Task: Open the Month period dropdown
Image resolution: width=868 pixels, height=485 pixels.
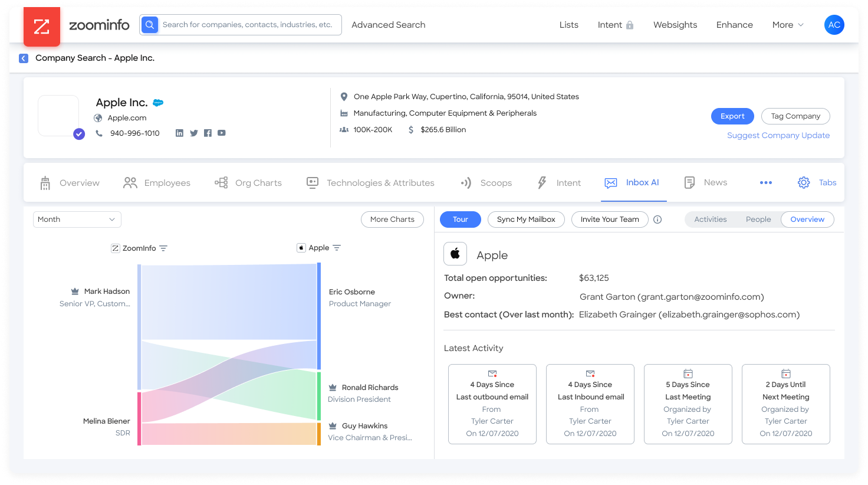Action: coord(77,219)
